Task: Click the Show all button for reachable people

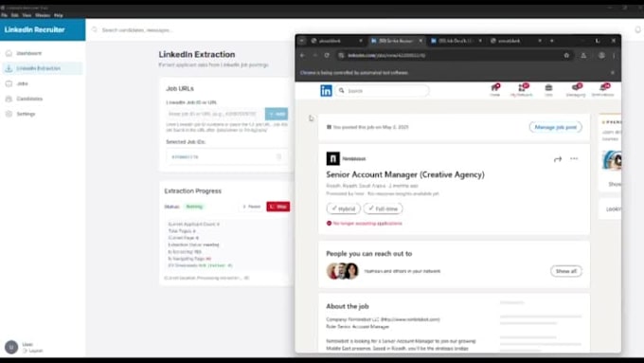Action: pyautogui.click(x=566, y=271)
